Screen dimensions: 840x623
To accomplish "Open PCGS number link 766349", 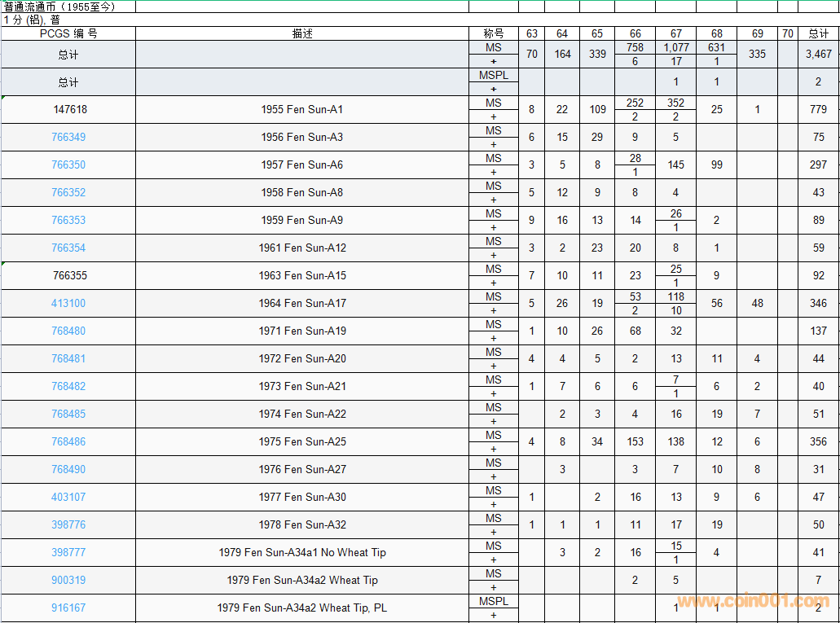I will tap(68, 137).
